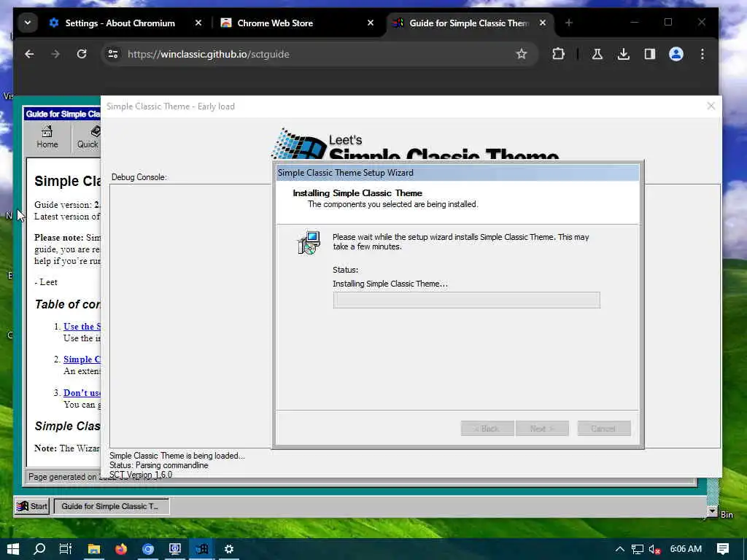
Task: Open the Simple Classic Theme taskbar icon
Action: (x=202, y=549)
